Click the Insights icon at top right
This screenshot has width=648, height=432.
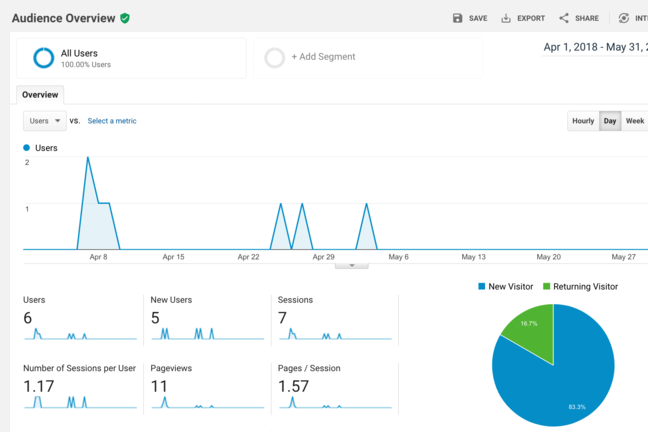coord(624,18)
